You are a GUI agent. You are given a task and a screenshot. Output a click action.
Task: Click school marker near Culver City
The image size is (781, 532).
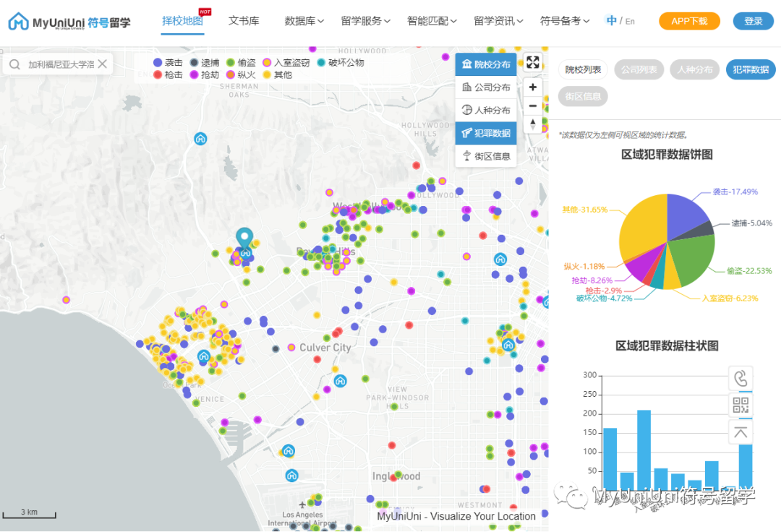pyautogui.click(x=340, y=381)
